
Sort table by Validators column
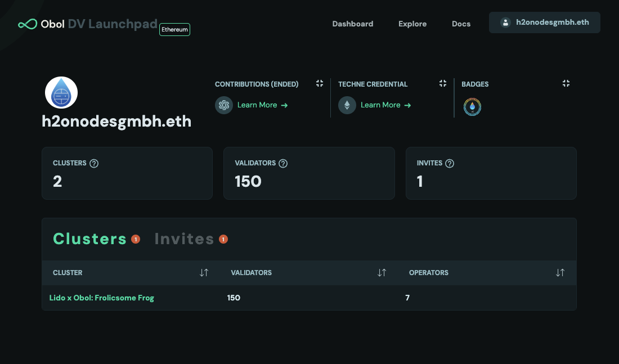(x=382, y=272)
